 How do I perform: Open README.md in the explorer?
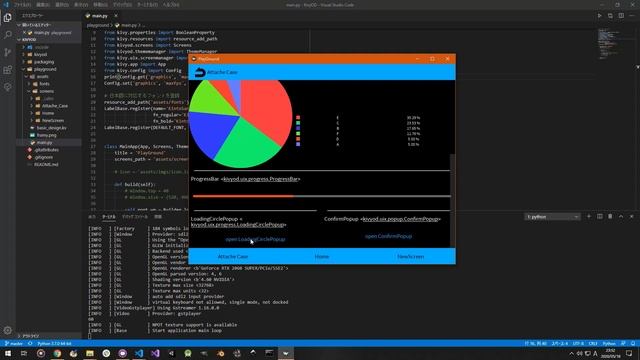tap(46, 164)
